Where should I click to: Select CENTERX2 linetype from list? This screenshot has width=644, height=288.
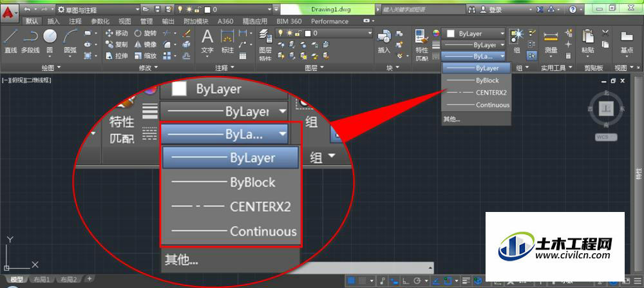pos(477,93)
